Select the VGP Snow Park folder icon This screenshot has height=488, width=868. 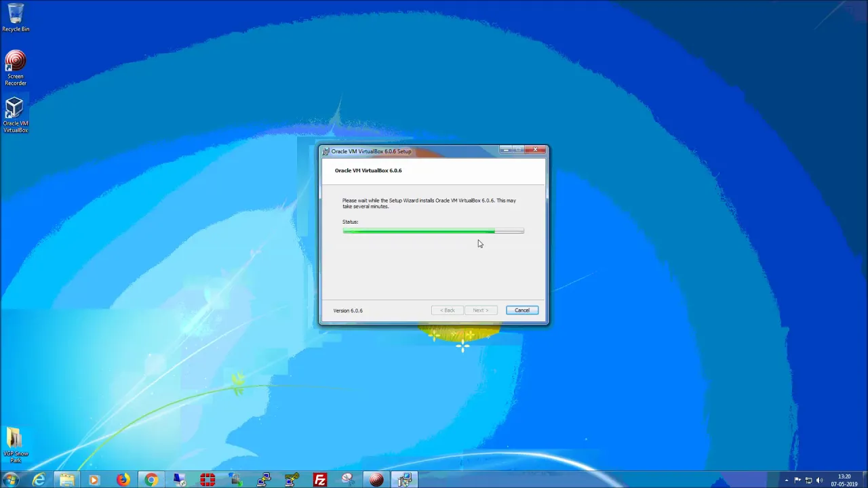tap(15, 445)
